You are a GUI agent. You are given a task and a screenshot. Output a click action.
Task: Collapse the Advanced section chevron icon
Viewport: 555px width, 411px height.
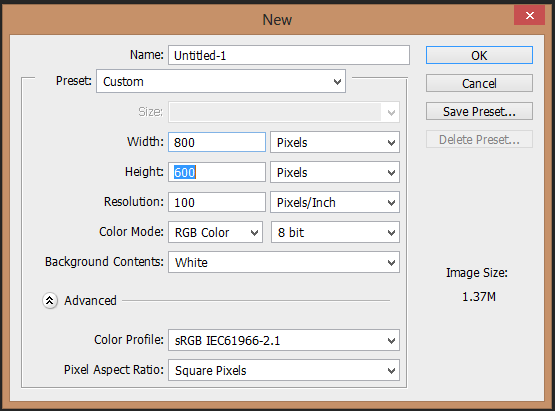tap(50, 301)
